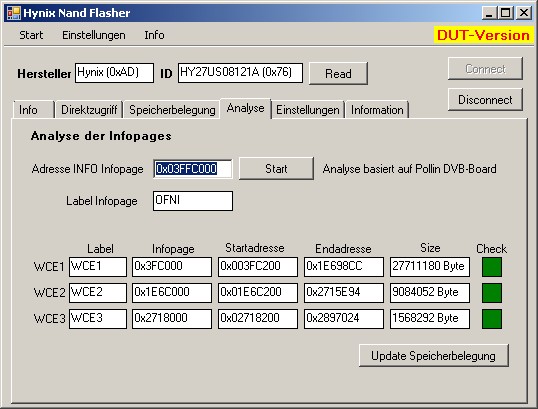Switch to the Direktzugriff tab

click(89, 110)
